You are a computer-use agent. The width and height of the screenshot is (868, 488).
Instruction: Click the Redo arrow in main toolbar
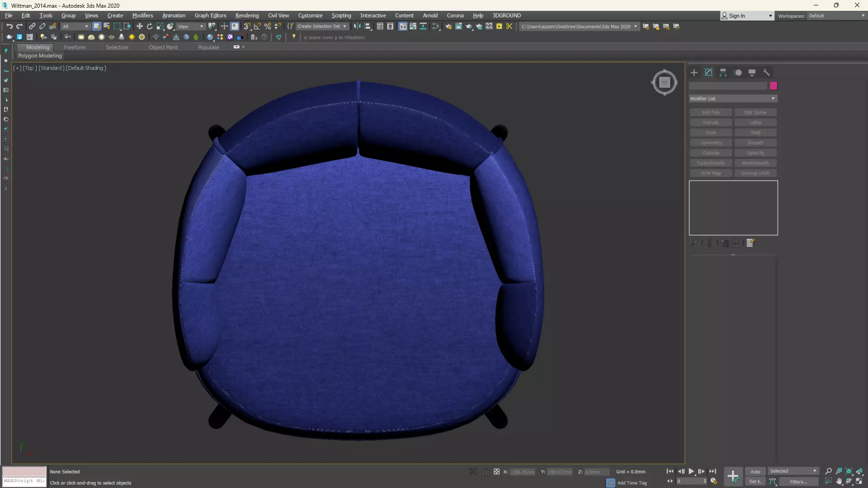point(19,26)
